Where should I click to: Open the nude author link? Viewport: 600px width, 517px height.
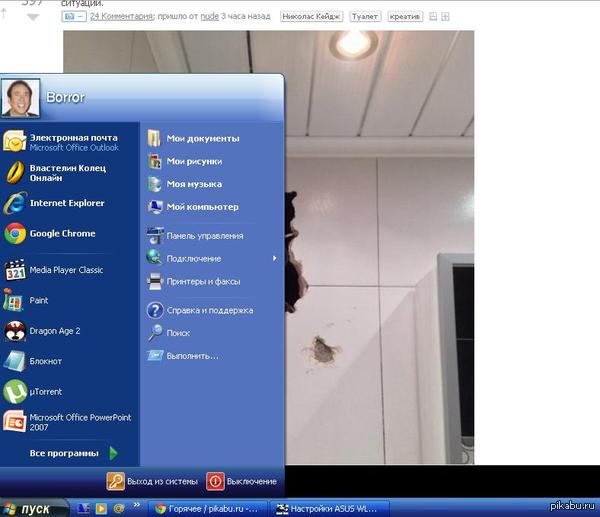[210, 16]
